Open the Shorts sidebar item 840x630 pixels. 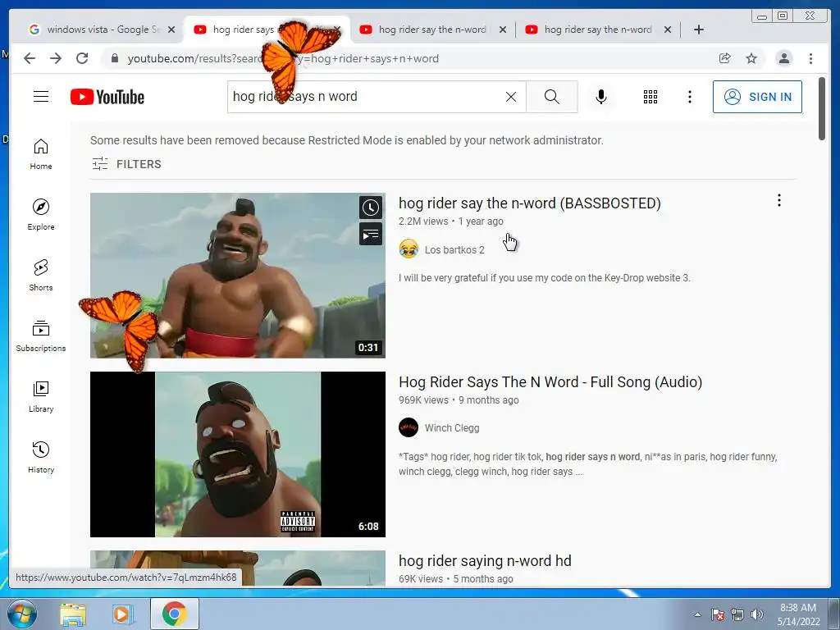(41, 276)
